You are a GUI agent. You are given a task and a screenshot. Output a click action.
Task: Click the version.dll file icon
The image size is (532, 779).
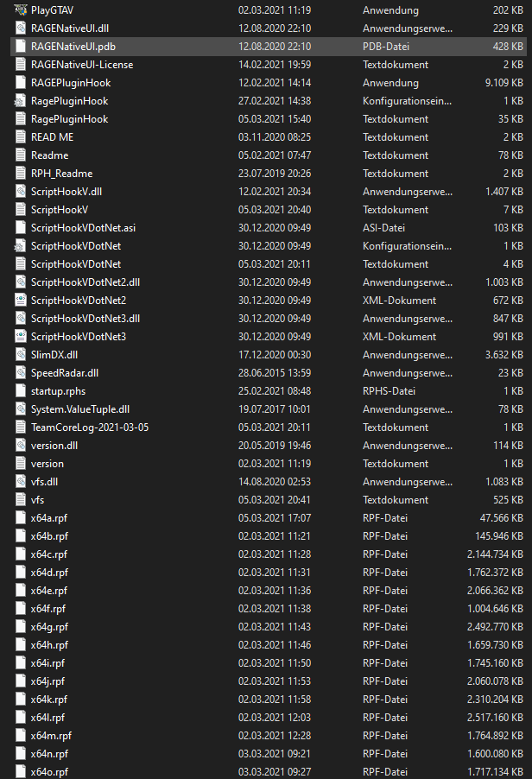click(21, 445)
